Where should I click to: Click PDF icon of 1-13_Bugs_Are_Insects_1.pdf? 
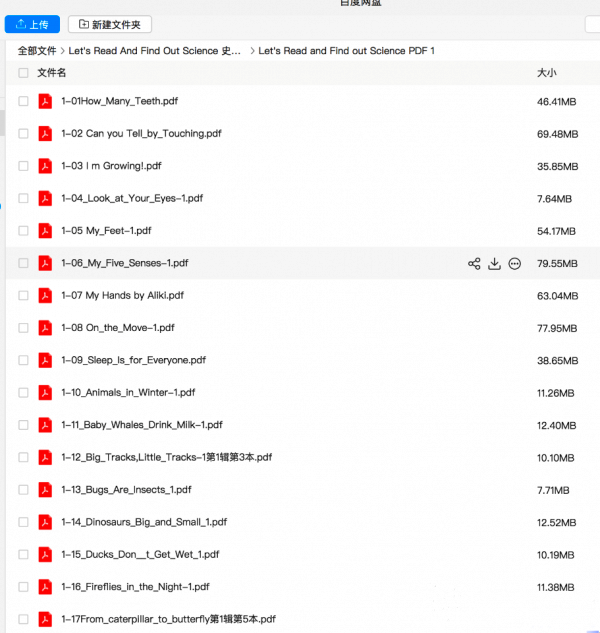(45, 490)
